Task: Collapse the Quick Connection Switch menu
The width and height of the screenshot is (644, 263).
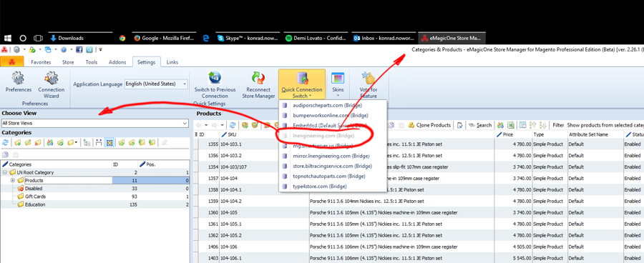Action: point(302,84)
